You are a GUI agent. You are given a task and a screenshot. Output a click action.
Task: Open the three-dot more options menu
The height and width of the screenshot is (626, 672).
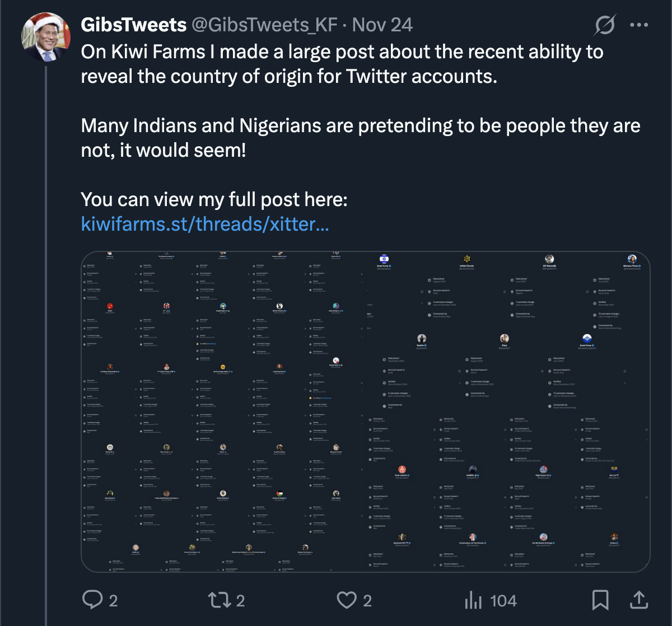tap(638, 25)
